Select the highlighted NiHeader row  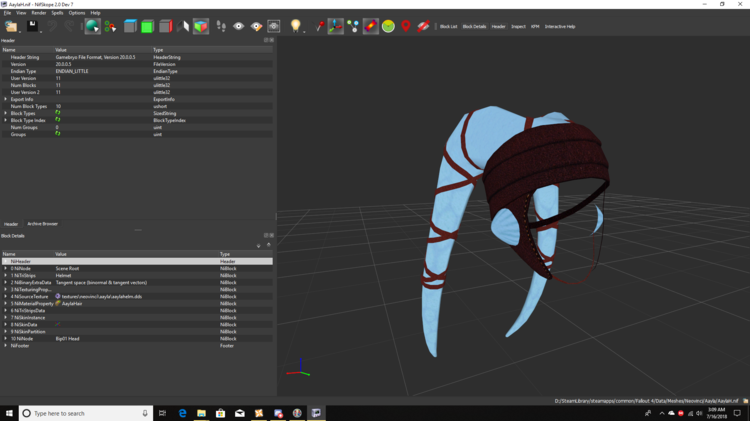[137, 261]
